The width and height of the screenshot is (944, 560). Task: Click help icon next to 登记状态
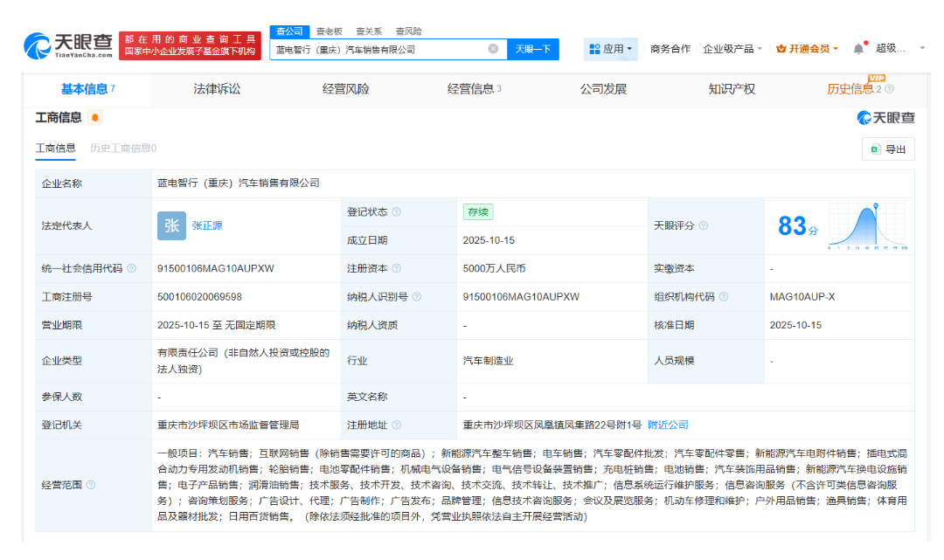pos(396,212)
